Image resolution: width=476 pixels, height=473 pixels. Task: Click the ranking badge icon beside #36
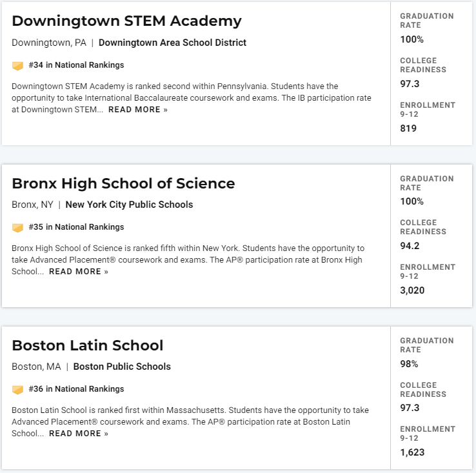point(17,390)
